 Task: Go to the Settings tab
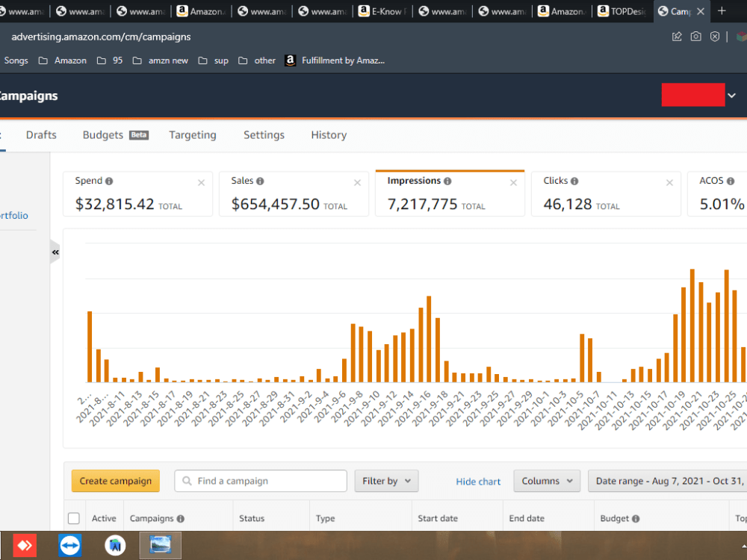[x=264, y=134]
